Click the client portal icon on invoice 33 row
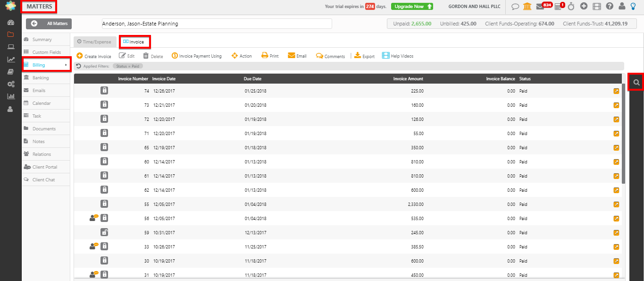Image resolution: width=644 pixels, height=281 pixels. pos(93,246)
